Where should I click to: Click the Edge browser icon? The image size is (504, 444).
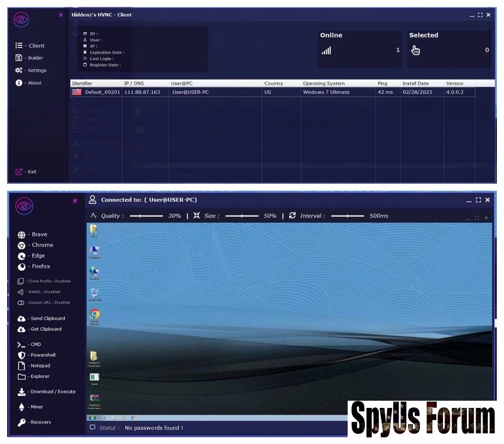[22, 256]
